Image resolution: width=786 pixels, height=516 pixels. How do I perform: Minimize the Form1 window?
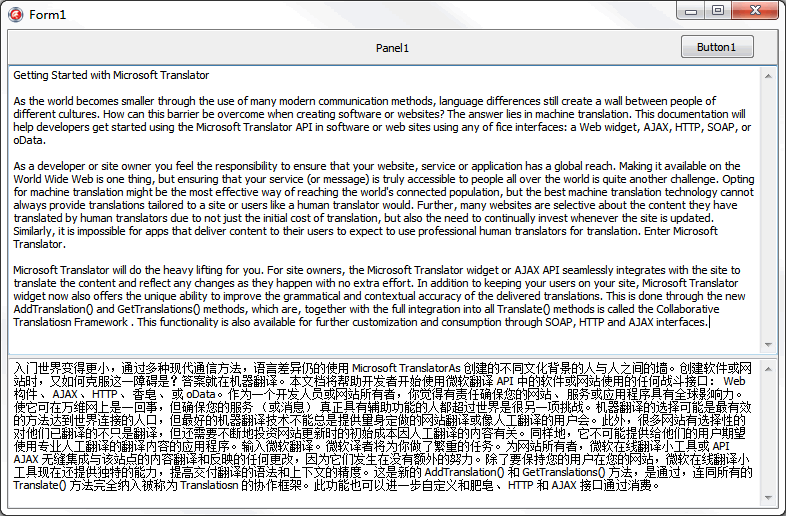point(691,11)
